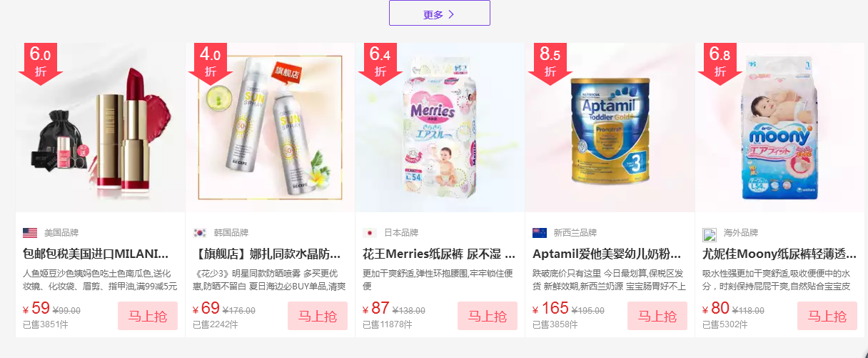Open Sun Spray sunscreen product image
The image size is (868, 358).
271,128
